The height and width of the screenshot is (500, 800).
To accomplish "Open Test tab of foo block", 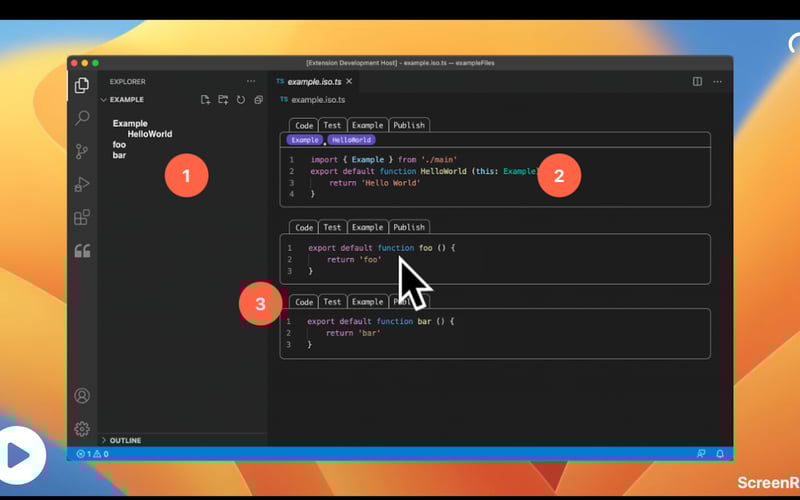I will click(x=332, y=227).
